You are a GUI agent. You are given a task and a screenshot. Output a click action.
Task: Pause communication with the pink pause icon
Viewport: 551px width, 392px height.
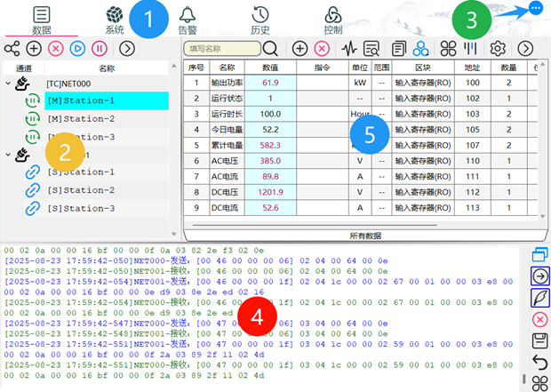tap(100, 49)
